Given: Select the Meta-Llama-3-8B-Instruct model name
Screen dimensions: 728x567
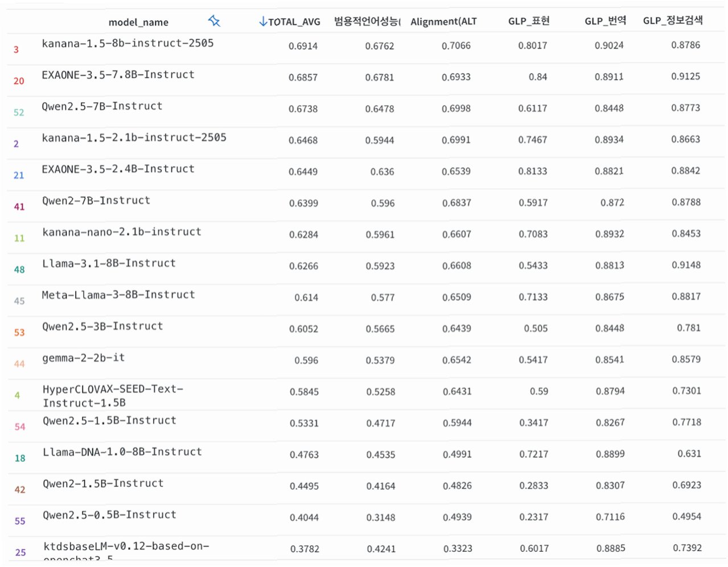Looking at the screenshot, I should [x=118, y=295].
